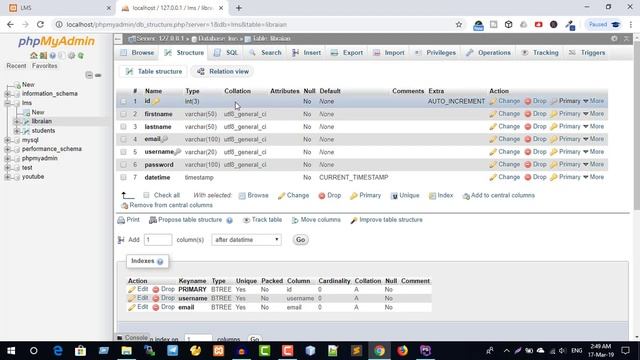Click Add to central columns
The width and height of the screenshot is (640, 360).
[498, 196]
